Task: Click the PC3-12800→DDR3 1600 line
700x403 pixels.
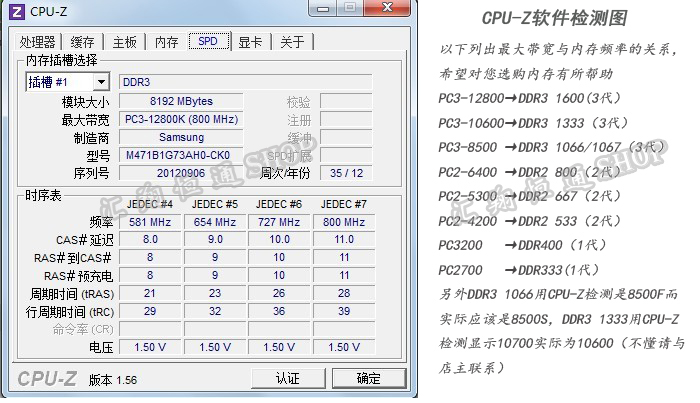Action: [529, 98]
